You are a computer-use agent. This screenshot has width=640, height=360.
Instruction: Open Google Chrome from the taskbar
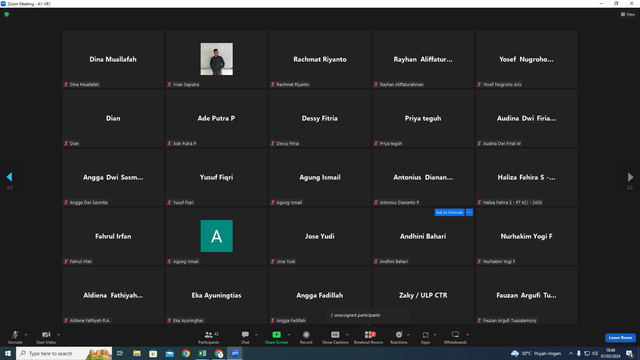tap(186, 353)
